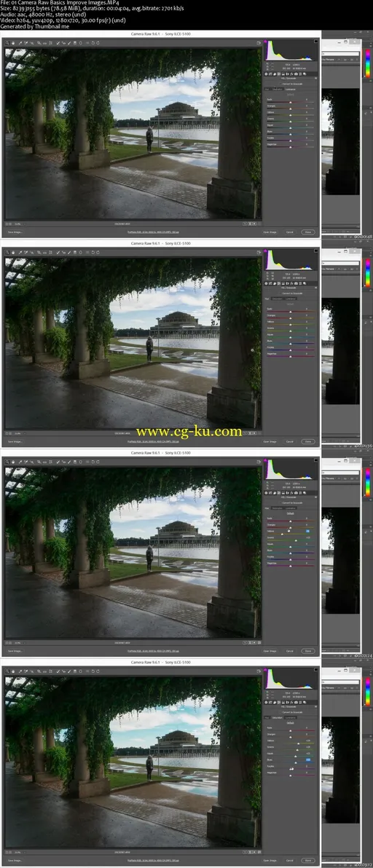Toggle shadow clipping warning on the third frame histogram
Screen dimensions: 373x868
point(266,459)
